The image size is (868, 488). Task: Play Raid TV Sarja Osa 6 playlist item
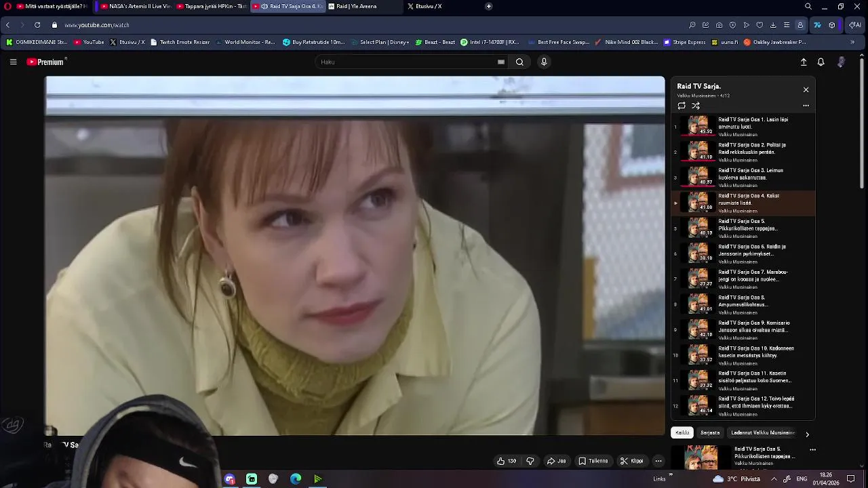[743, 253]
